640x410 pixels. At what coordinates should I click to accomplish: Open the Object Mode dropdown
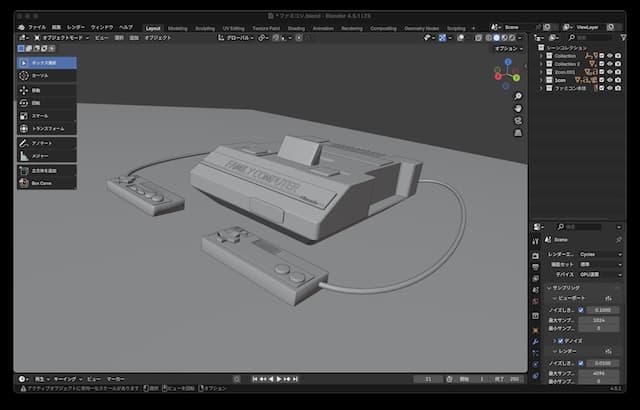[x=62, y=38]
